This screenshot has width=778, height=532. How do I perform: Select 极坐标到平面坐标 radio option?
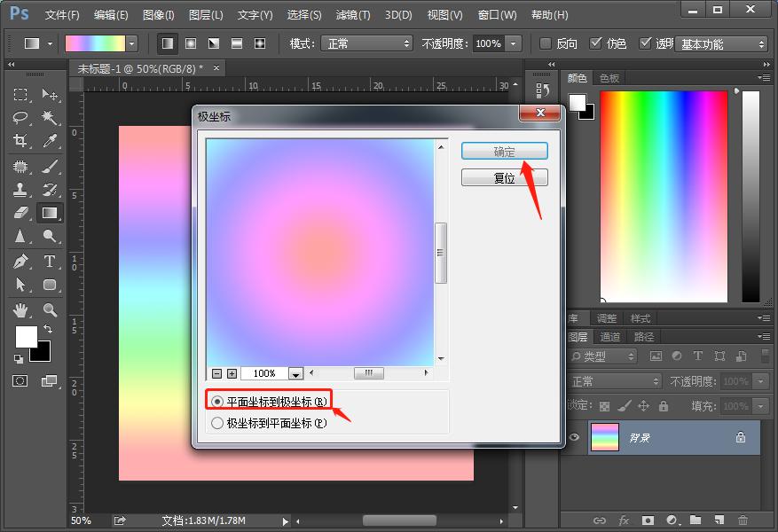click(217, 423)
